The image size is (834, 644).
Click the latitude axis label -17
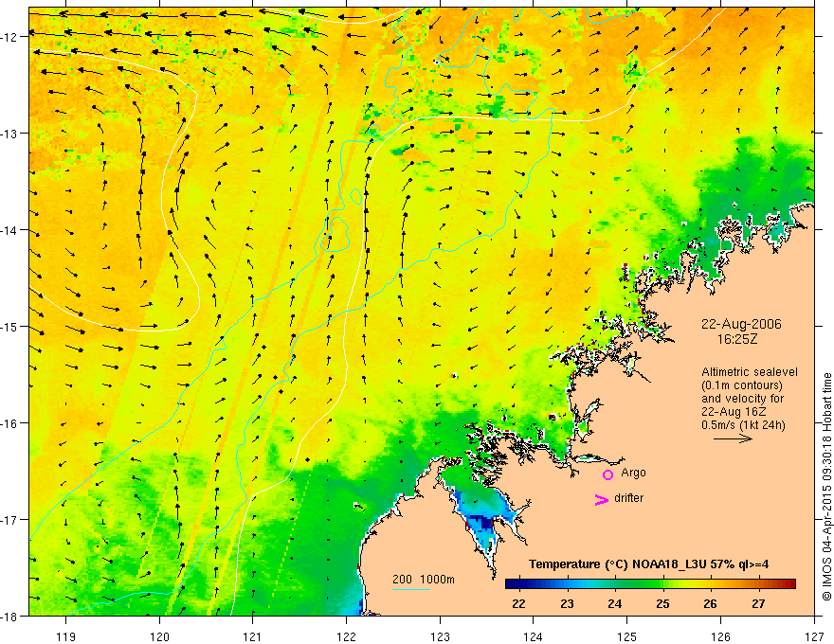[11, 520]
